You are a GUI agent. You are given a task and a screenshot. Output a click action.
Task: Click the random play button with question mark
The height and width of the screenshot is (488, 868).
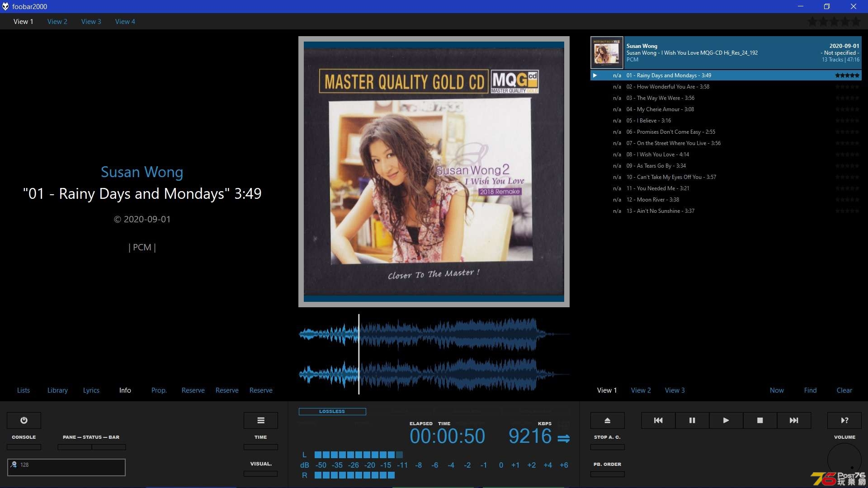tap(844, 420)
